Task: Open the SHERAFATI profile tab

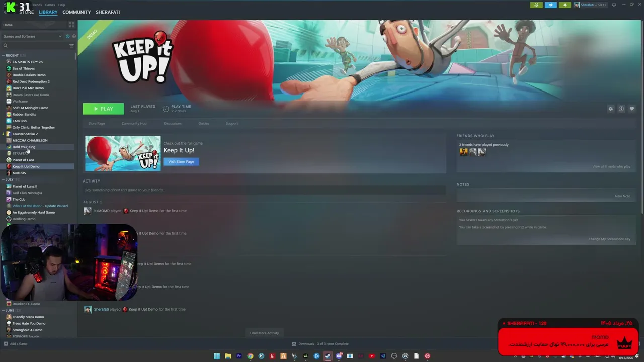Action: point(108,12)
